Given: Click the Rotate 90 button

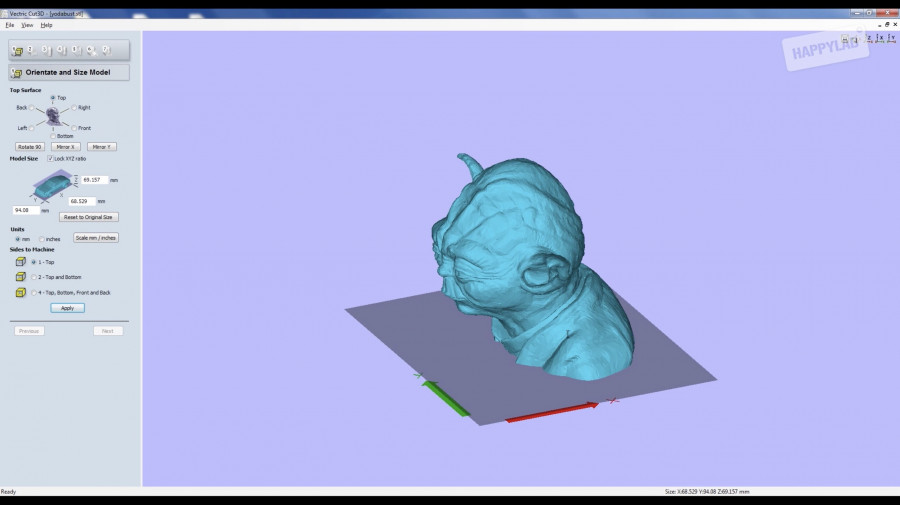Looking at the screenshot, I should tap(29, 147).
